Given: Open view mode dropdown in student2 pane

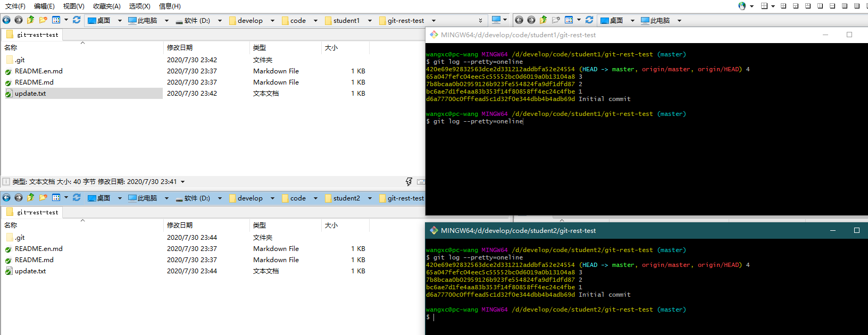Looking at the screenshot, I should pos(66,198).
